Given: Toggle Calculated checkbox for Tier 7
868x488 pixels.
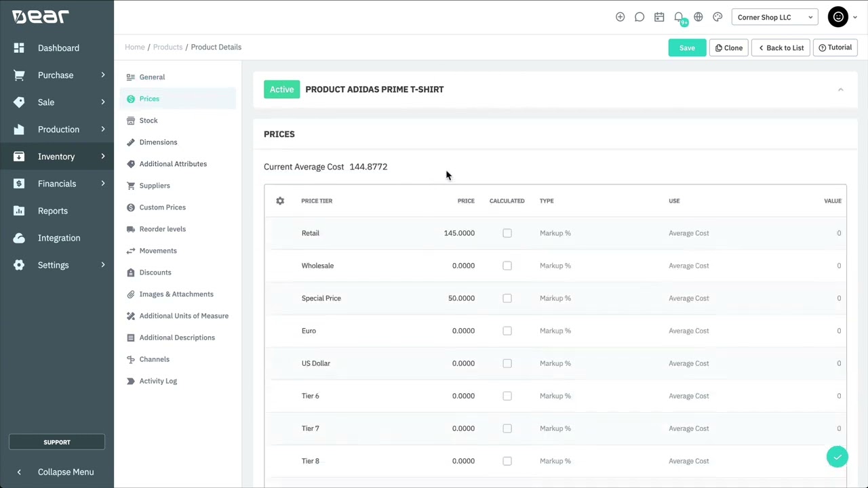Looking at the screenshot, I should click(x=507, y=428).
